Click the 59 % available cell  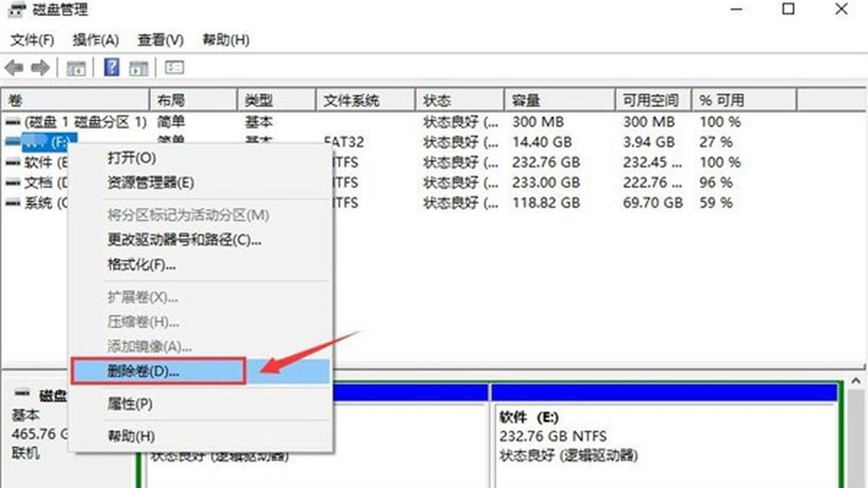click(716, 203)
